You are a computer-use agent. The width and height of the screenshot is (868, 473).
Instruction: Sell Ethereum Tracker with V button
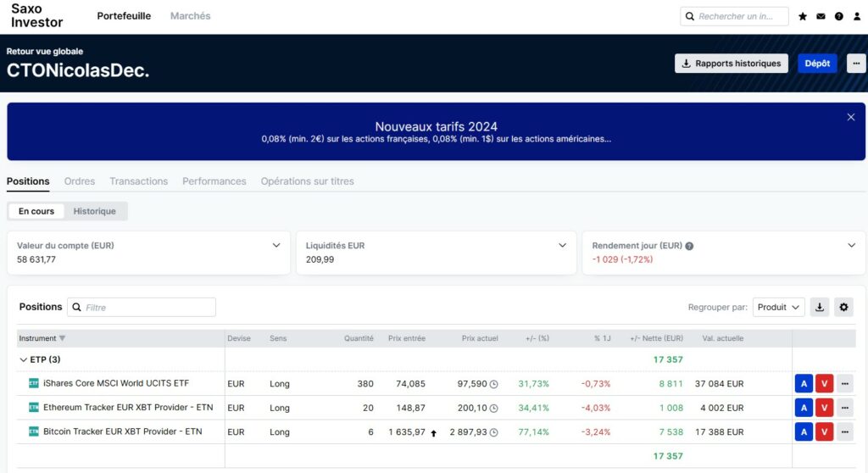pos(824,408)
